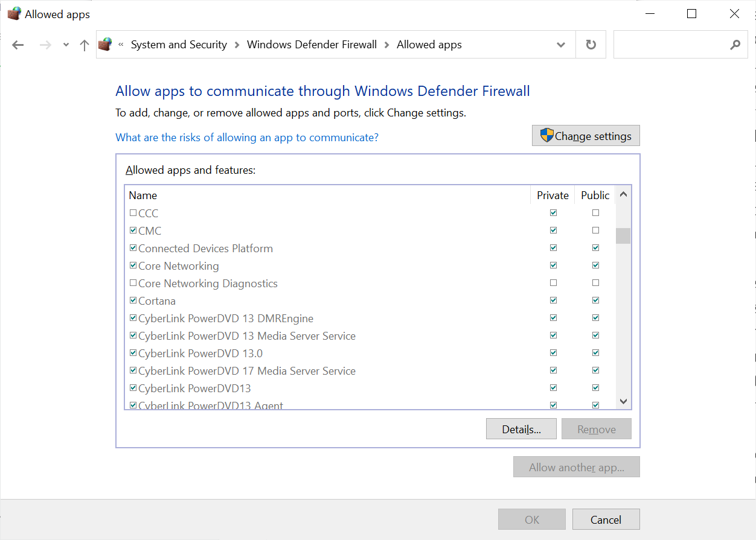Toggle Private checkbox for Core Networking Diagnostics
Image resolution: width=756 pixels, height=540 pixels.
coord(554,283)
